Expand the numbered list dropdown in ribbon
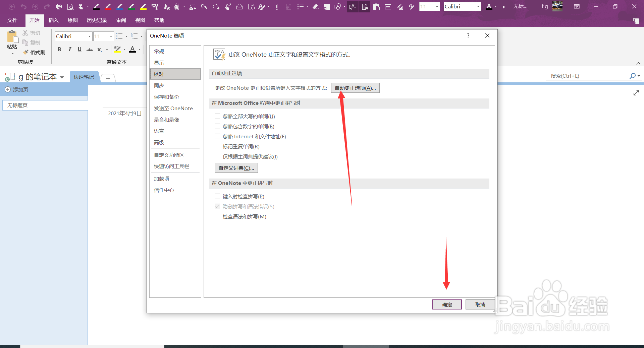This screenshot has height=348, width=644. click(141, 37)
